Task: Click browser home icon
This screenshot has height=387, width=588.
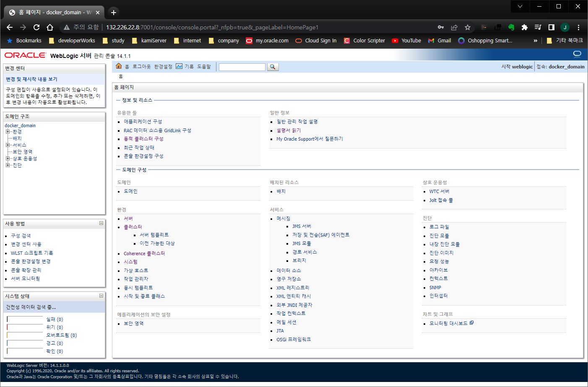Action: [x=50, y=27]
